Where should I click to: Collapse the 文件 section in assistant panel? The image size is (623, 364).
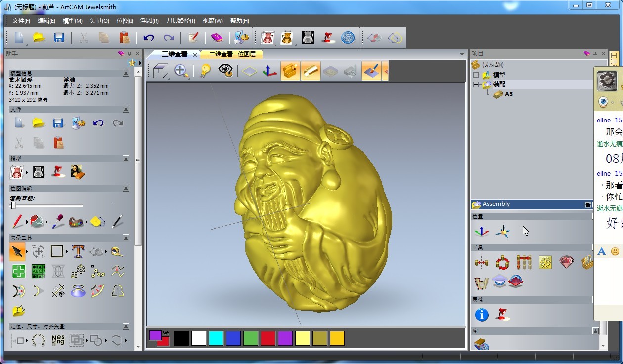[x=126, y=109]
